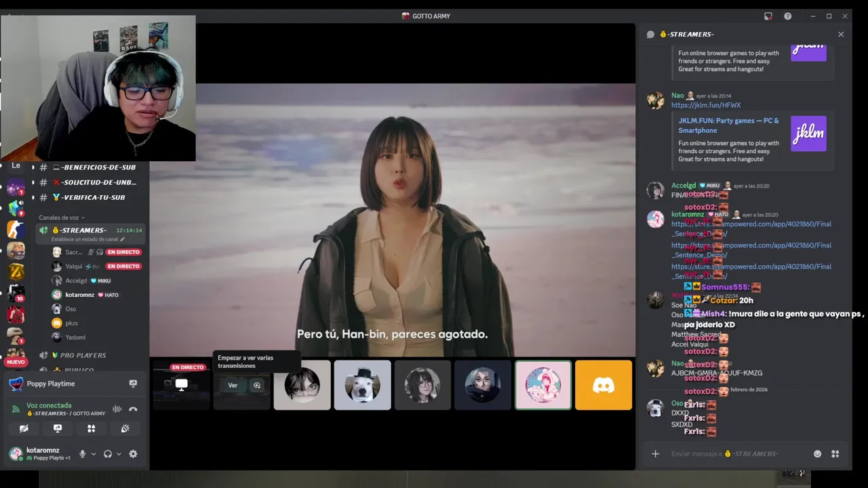The width and height of the screenshot is (868, 488).
Task: Collapse the Canales de voz category
Action: pyautogui.click(x=60, y=218)
